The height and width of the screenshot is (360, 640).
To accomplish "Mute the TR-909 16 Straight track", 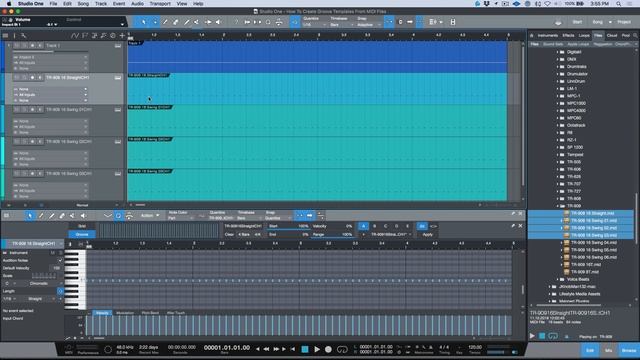I will click(17, 78).
